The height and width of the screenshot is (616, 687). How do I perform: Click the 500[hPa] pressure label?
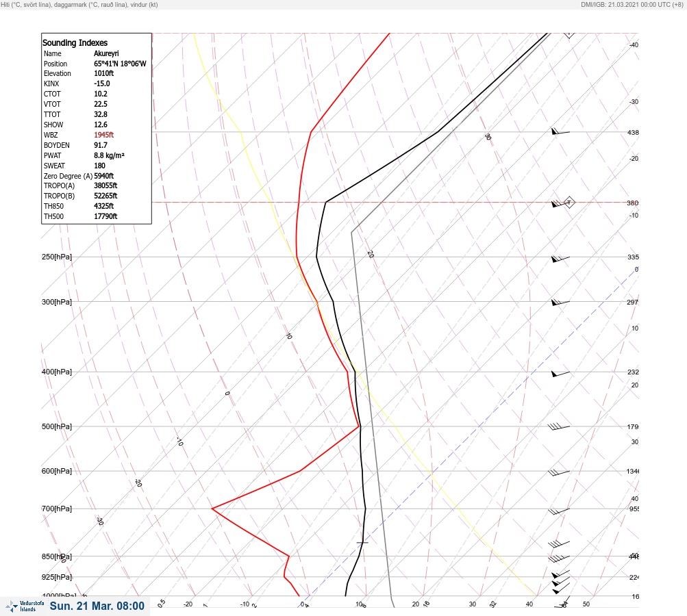click(57, 426)
